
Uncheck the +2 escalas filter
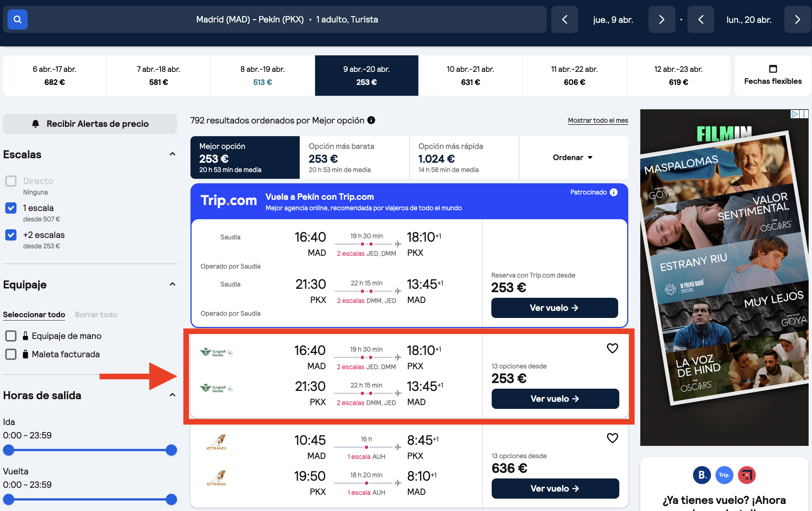[11, 235]
